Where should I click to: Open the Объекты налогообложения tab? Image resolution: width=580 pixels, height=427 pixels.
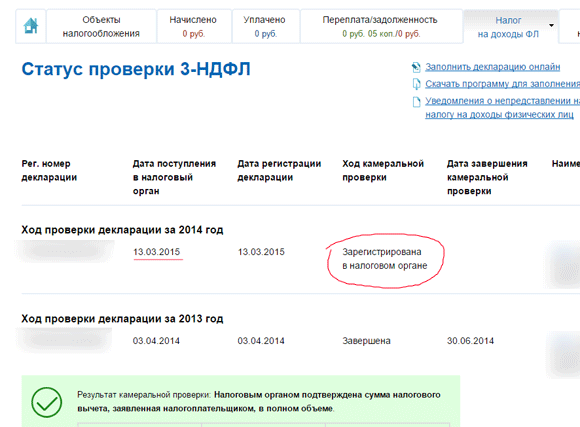click(x=101, y=27)
